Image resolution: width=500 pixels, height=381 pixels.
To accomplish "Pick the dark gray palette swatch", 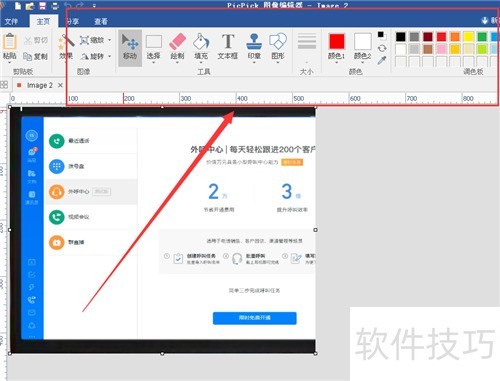I will [414, 37].
